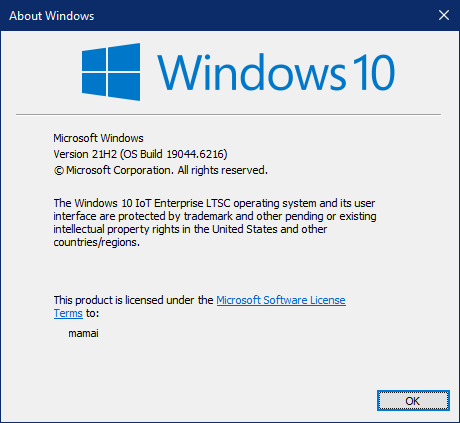Click the Version 21H2 label

pyautogui.click(x=85, y=154)
